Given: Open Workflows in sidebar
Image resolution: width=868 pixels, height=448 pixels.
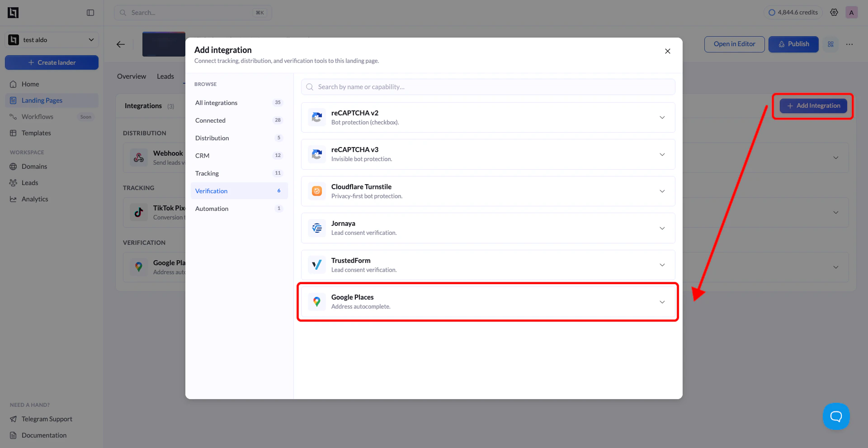Looking at the screenshot, I should pyautogui.click(x=52, y=117).
